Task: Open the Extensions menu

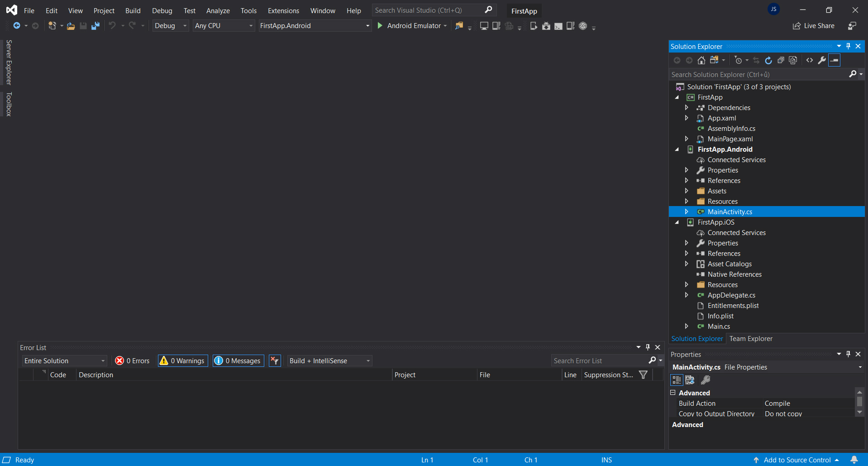Action: [x=283, y=10]
